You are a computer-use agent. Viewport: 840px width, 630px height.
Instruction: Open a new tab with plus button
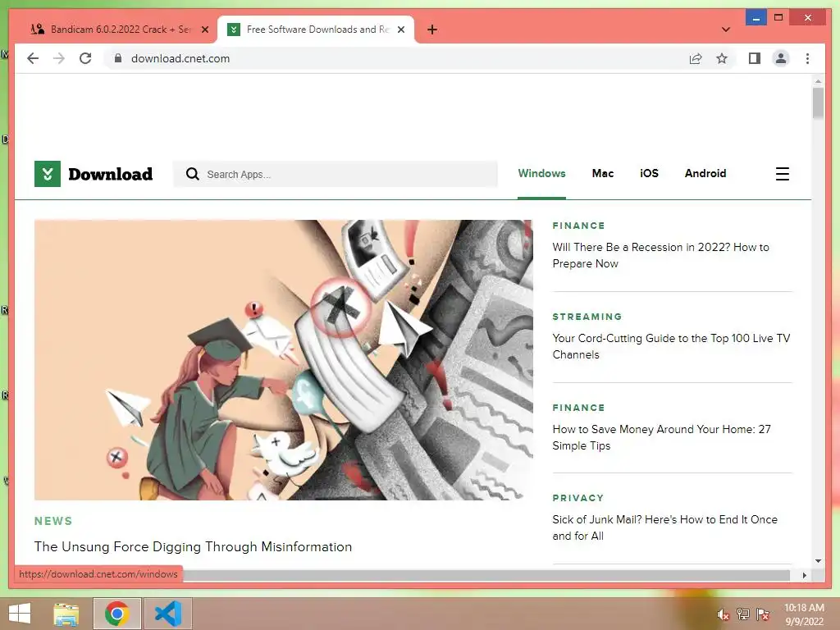click(x=432, y=30)
